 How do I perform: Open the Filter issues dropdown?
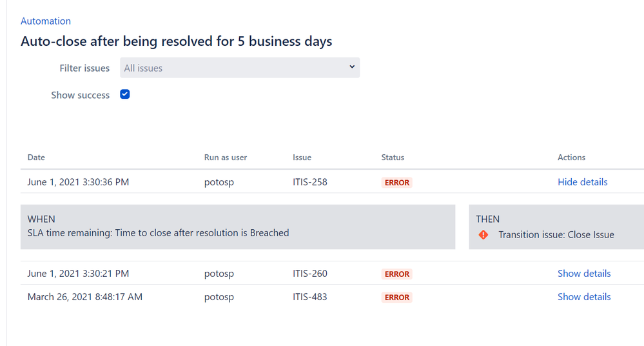(x=240, y=68)
